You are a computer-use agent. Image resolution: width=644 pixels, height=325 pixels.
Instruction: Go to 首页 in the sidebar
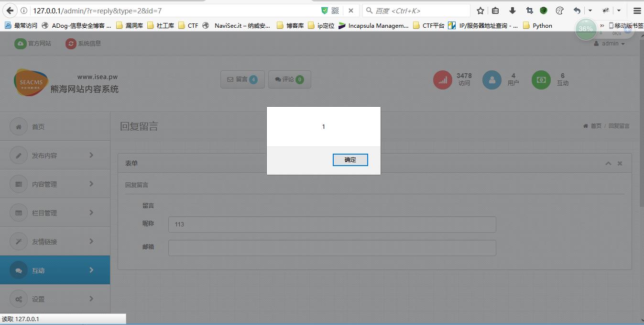coord(55,127)
